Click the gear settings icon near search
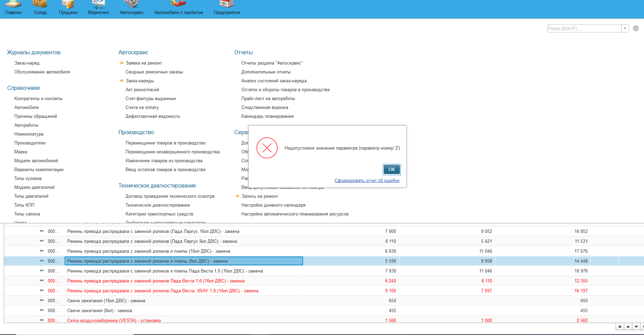This screenshot has width=644, height=335. [x=635, y=28]
